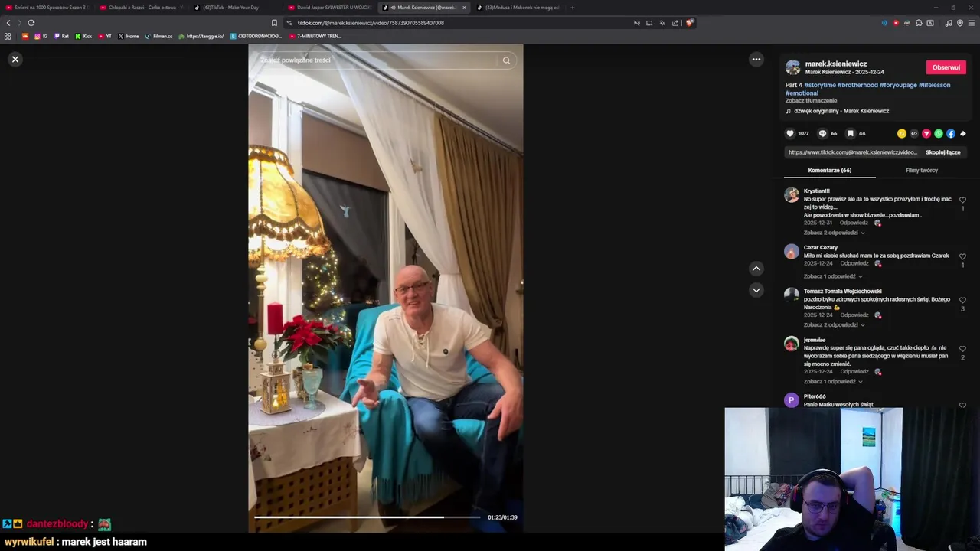980x551 pixels.
Task: Like Tomasz Tomala Wojciechowski's comment
Action: [962, 300]
